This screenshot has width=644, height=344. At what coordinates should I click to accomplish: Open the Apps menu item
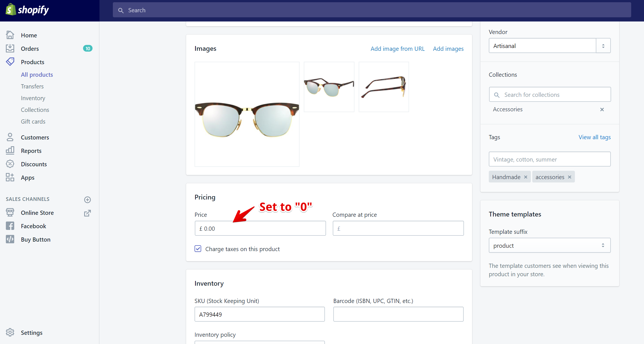click(28, 177)
